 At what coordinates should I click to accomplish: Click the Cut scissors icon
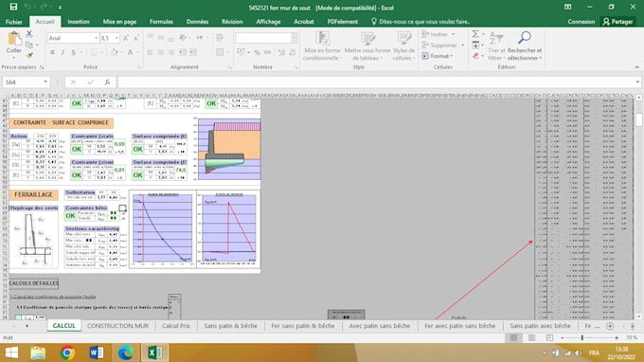point(29,34)
